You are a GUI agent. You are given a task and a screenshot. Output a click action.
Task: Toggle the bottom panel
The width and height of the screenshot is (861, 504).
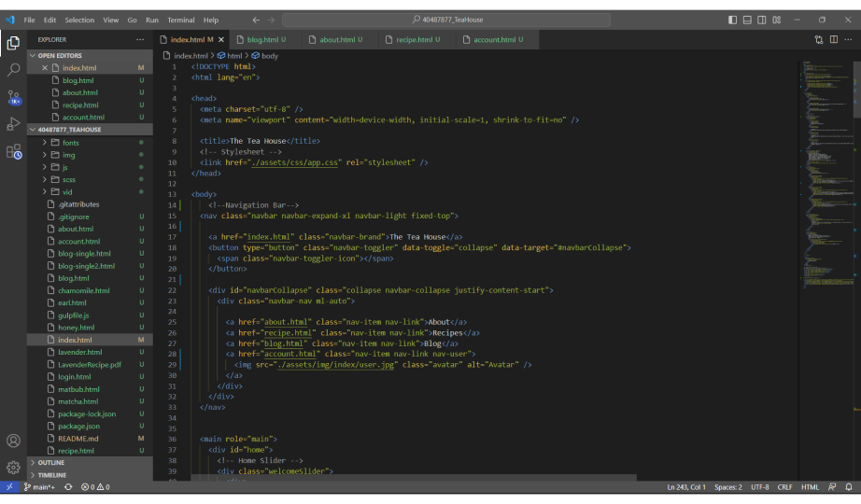click(x=747, y=20)
